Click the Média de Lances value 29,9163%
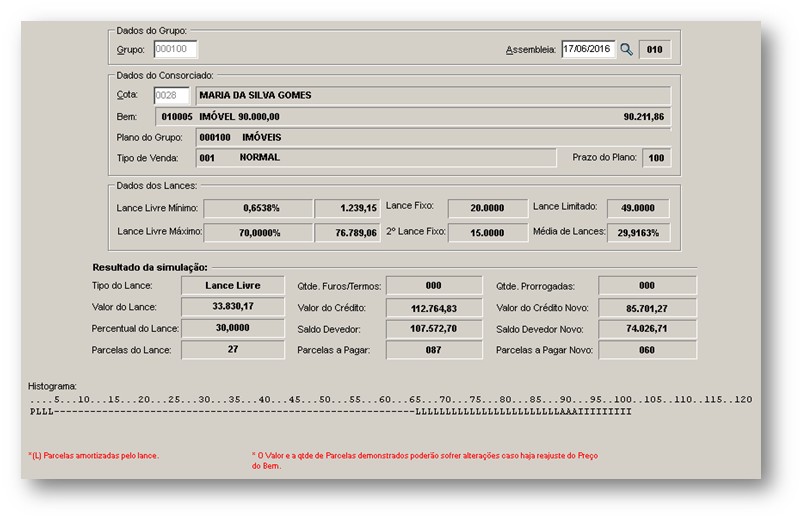Screen dimensions: 803x521 638,233
